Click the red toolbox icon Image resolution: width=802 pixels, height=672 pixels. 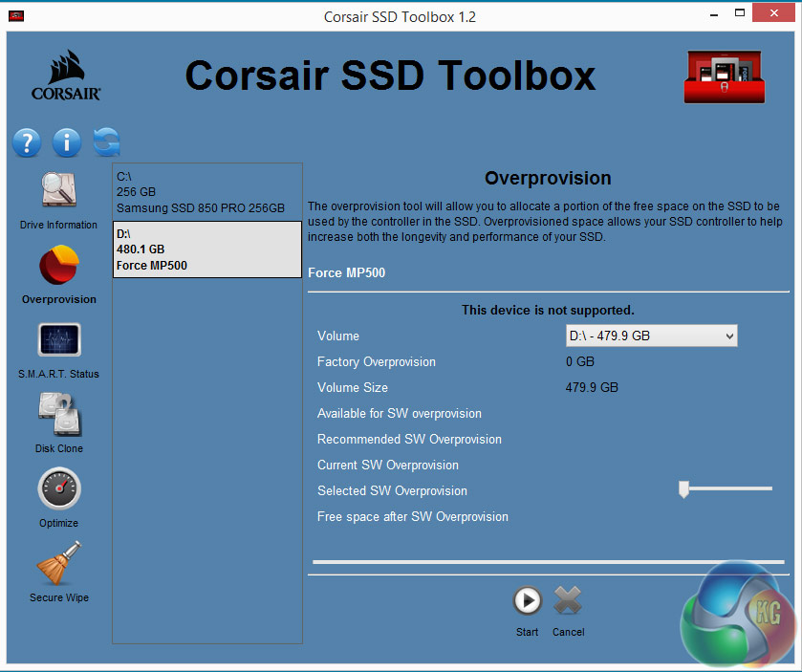pos(723,76)
